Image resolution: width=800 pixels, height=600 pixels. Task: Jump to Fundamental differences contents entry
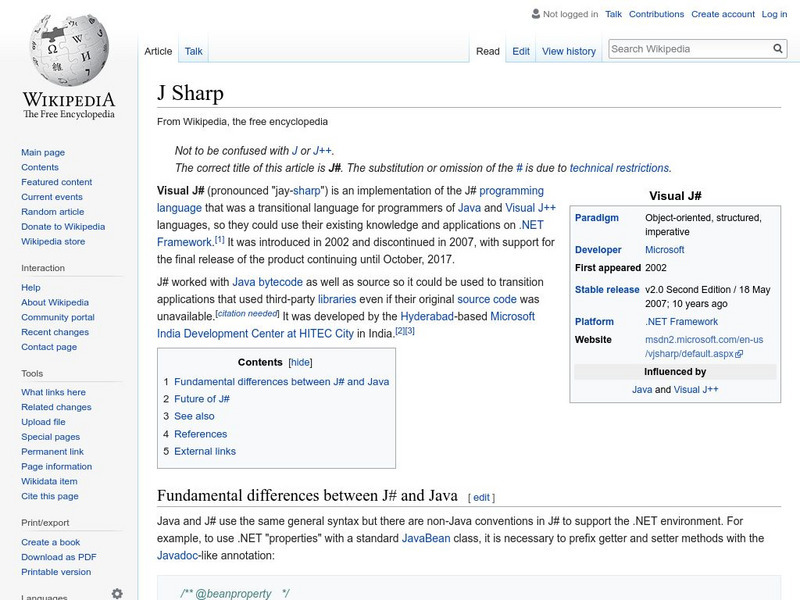[281, 382]
